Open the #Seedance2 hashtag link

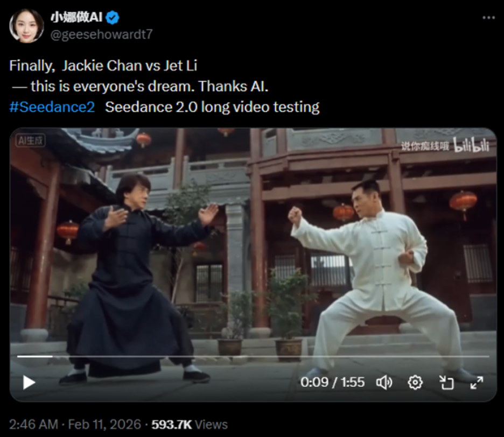coord(52,107)
